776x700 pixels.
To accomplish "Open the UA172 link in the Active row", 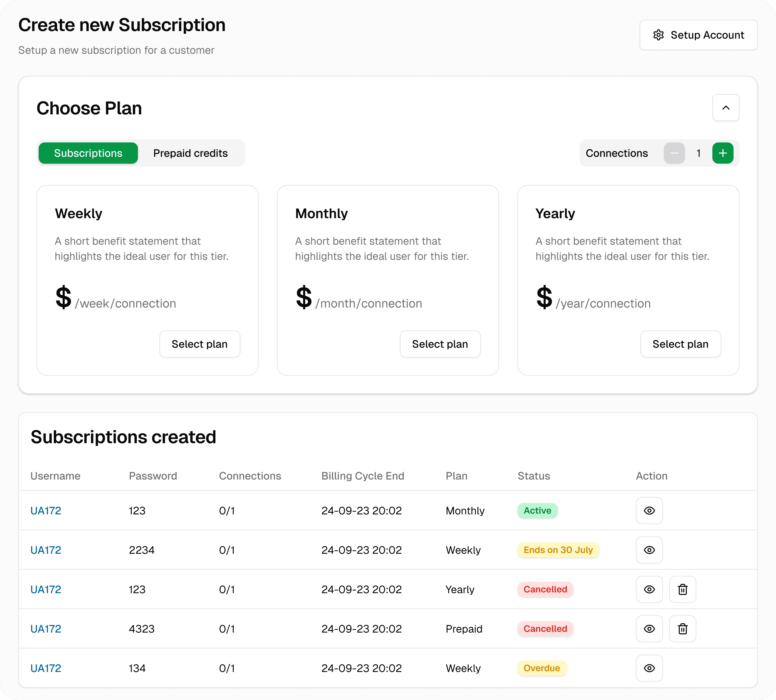I will tap(46, 510).
